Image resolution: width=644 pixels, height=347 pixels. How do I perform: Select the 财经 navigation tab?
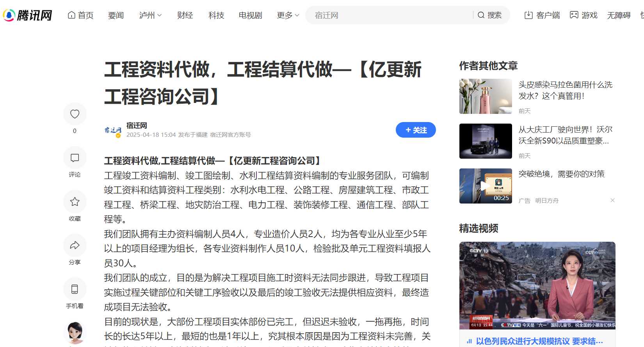tap(185, 15)
